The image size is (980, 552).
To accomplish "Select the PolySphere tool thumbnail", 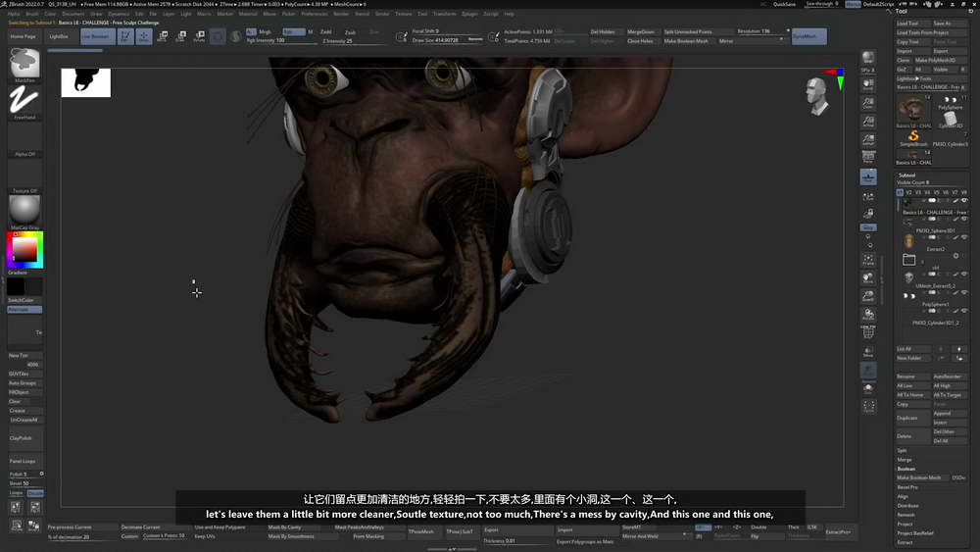I will [x=950, y=101].
